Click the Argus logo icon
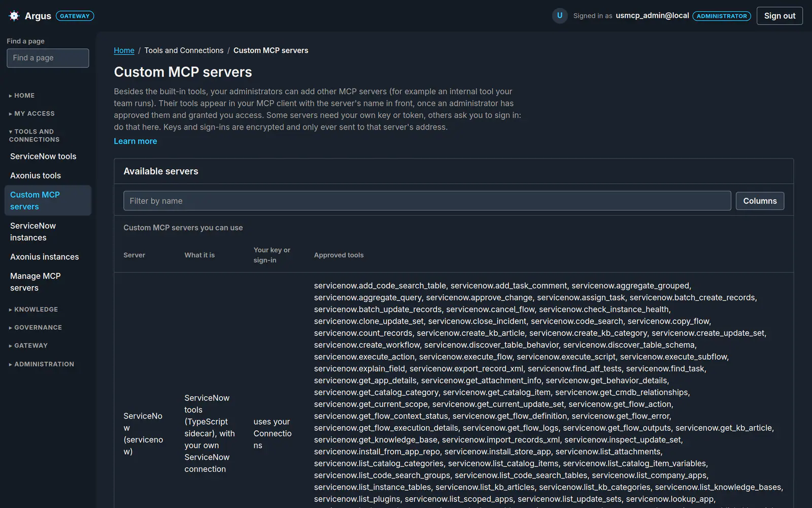Viewport: 812px width, 508px height. tap(14, 16)
